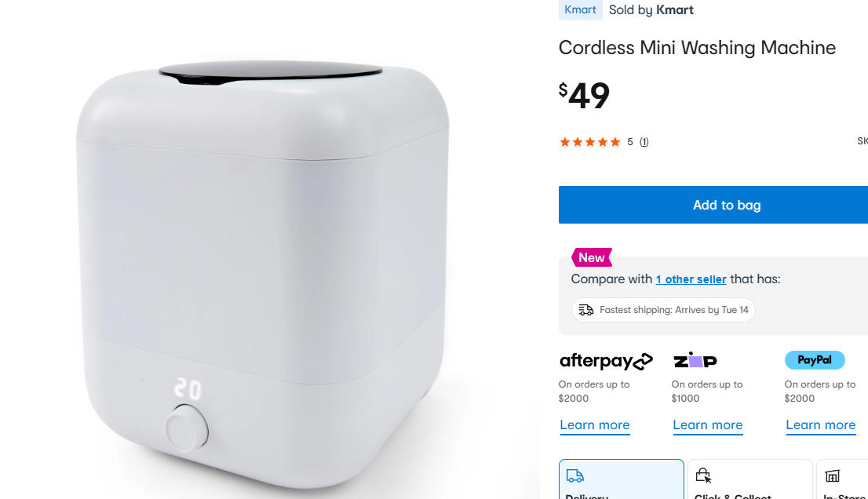Add the washing machine to bag

726,205
